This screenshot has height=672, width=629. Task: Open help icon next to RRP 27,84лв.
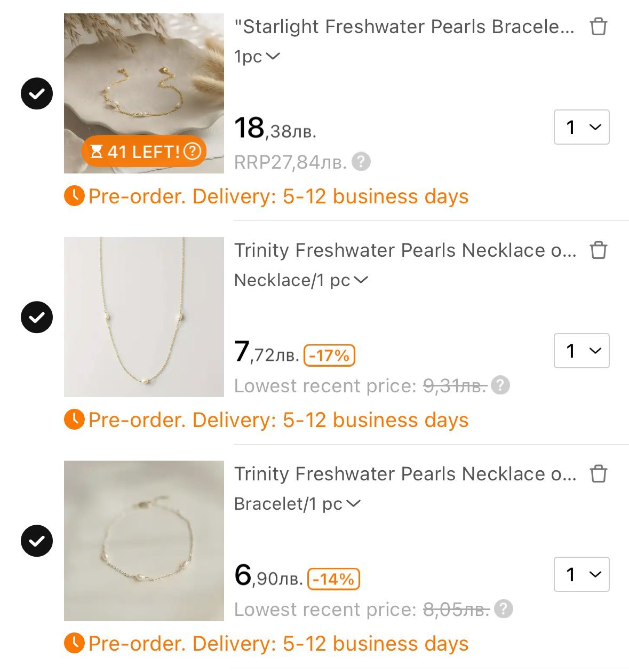(361, 161)
